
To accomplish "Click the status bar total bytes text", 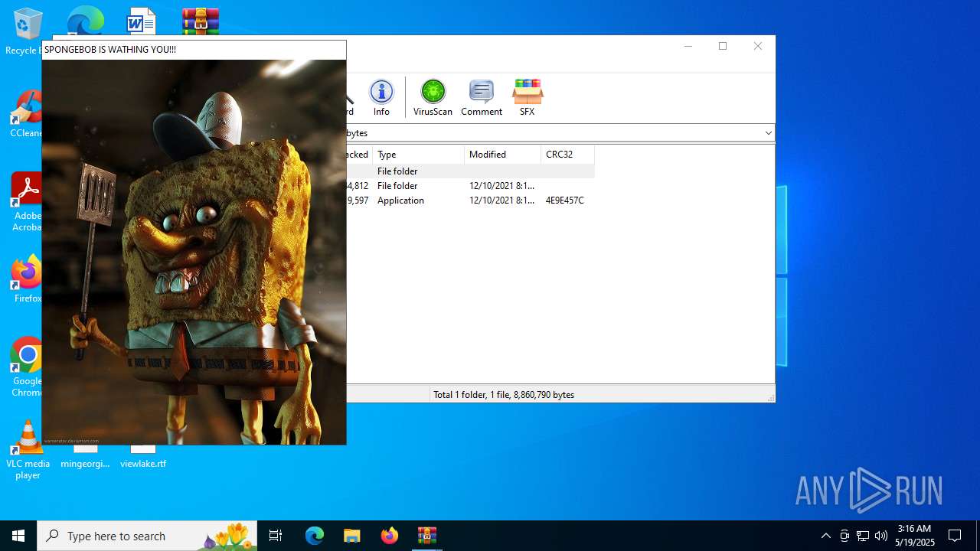I will coord(504,395).
